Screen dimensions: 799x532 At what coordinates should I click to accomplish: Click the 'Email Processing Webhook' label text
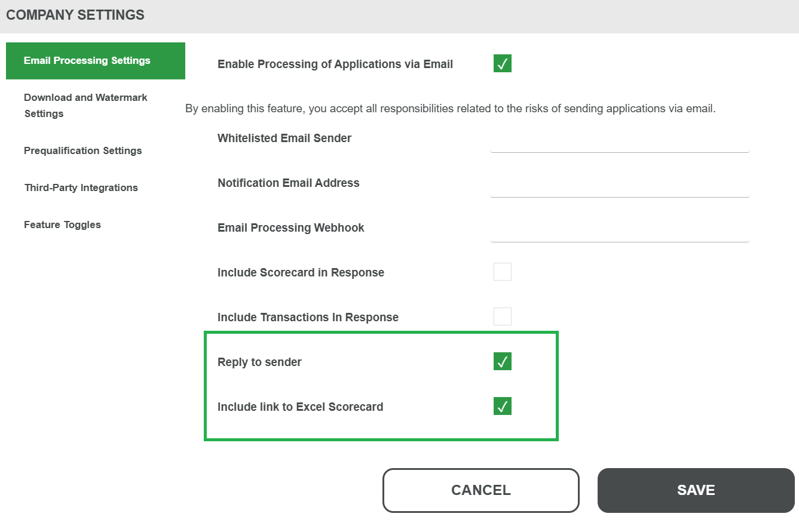point(291,227)
